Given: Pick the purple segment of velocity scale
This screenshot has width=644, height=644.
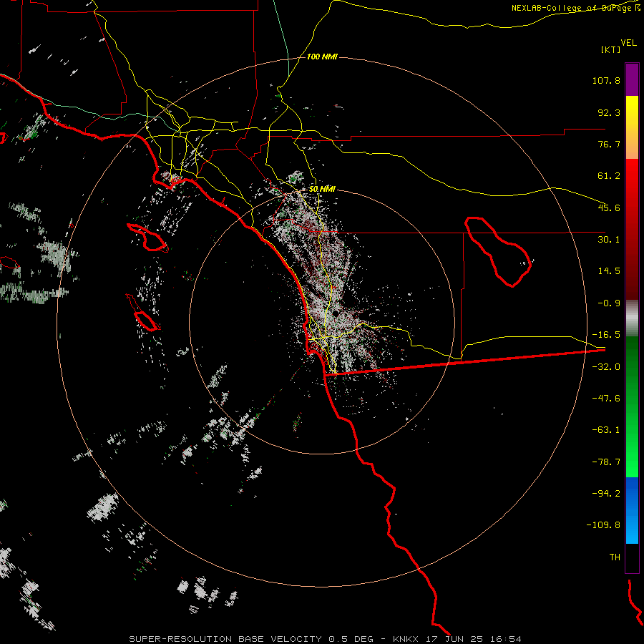Looking at the screenshot, I should pos(632,79).
